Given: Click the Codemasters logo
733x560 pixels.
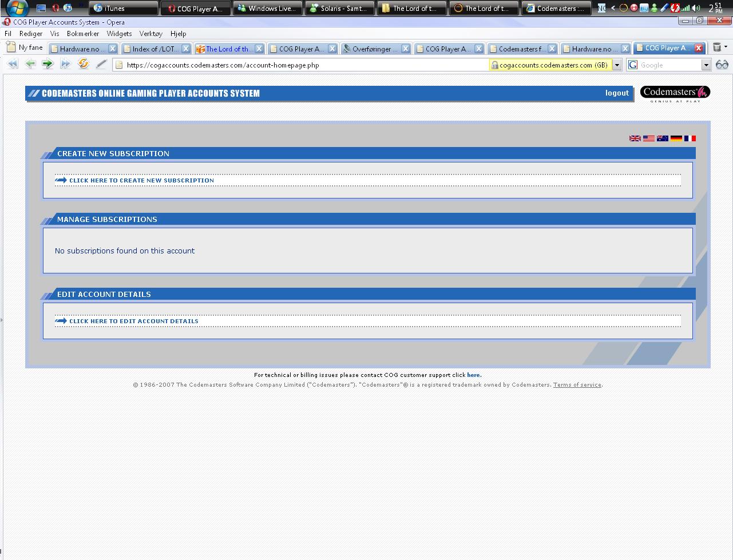Looking at the screenshot, I should pos(675,94).
